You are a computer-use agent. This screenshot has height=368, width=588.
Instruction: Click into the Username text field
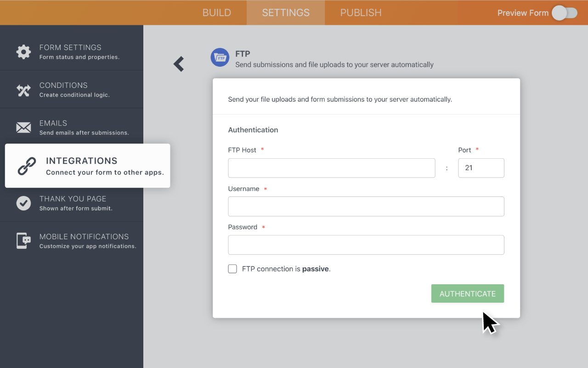366,207
